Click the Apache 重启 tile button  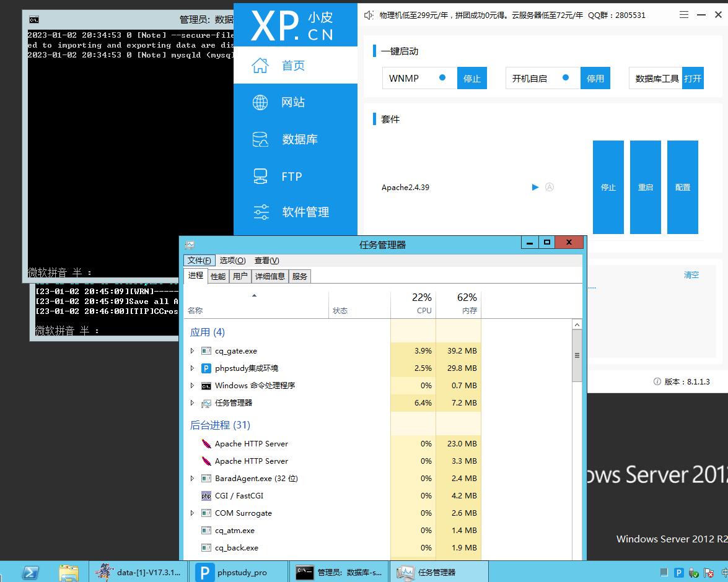pyautogui.click(x=646, y=187)
